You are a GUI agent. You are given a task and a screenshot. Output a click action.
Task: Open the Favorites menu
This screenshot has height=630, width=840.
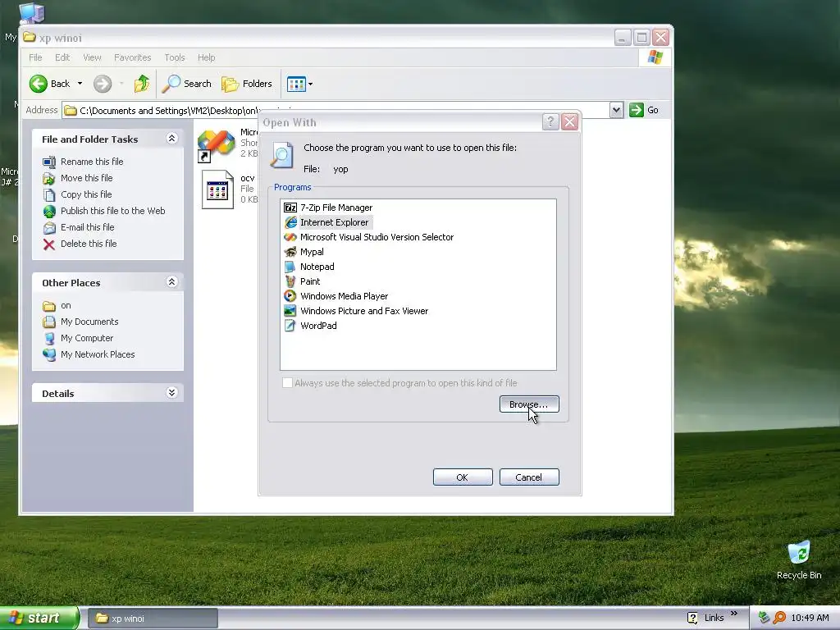click(132, 57)
